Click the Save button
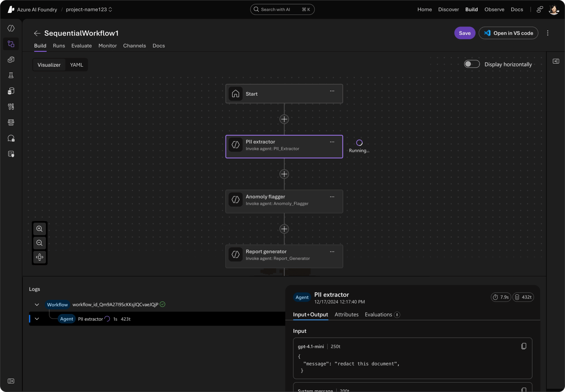565x392 pixels. coord(465,33)
